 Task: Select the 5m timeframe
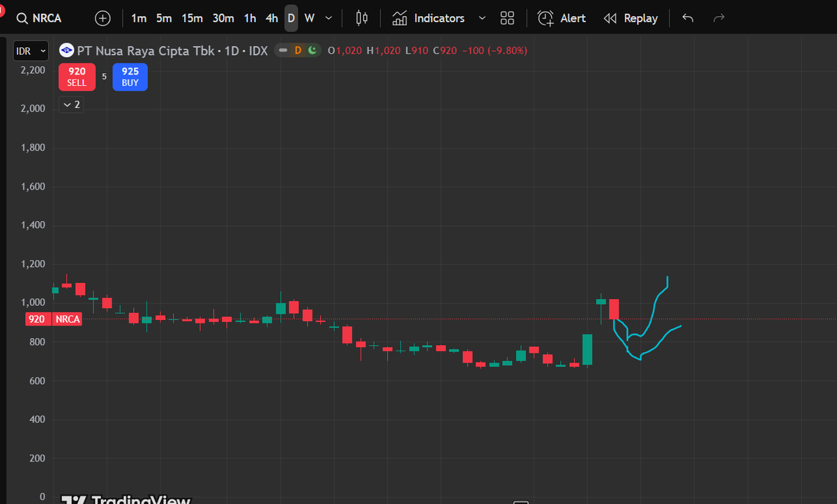(x=164, y=18)
